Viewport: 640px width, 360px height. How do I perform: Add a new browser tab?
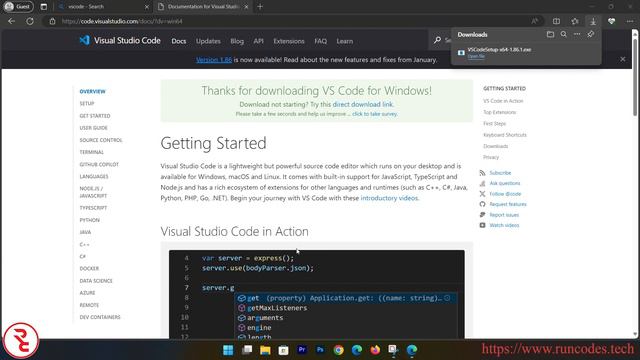(260, 7)
